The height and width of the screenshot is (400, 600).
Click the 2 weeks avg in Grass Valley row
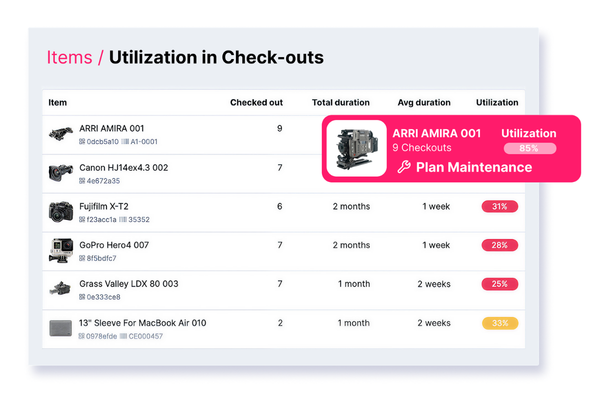point(434,284)
